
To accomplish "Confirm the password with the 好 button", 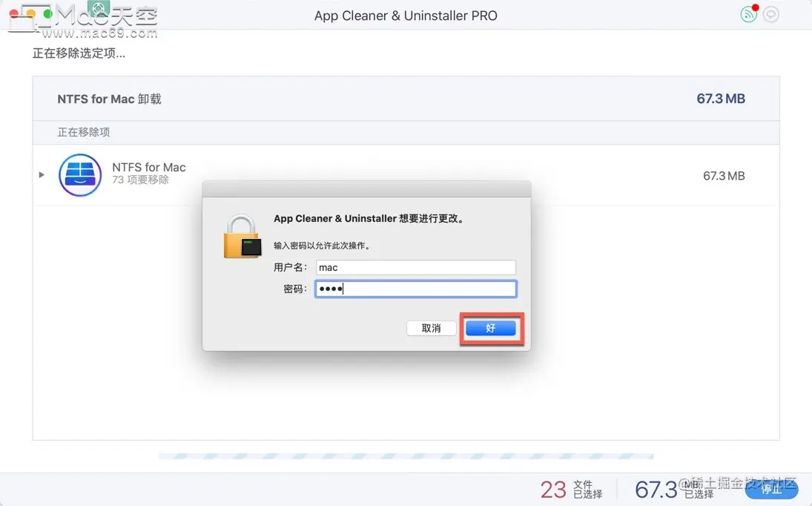I will tap(490, 328).
